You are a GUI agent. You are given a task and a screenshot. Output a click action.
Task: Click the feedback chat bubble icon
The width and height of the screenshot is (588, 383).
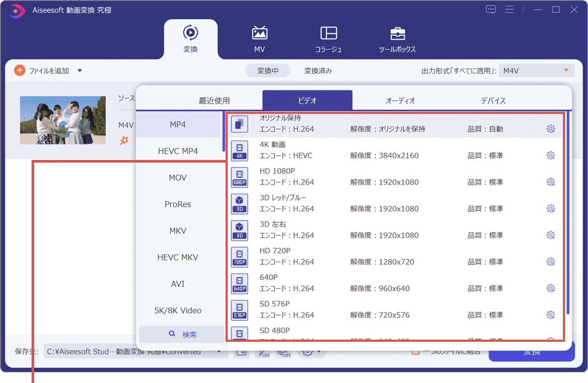pyautogui.click(x=491, y=10)
